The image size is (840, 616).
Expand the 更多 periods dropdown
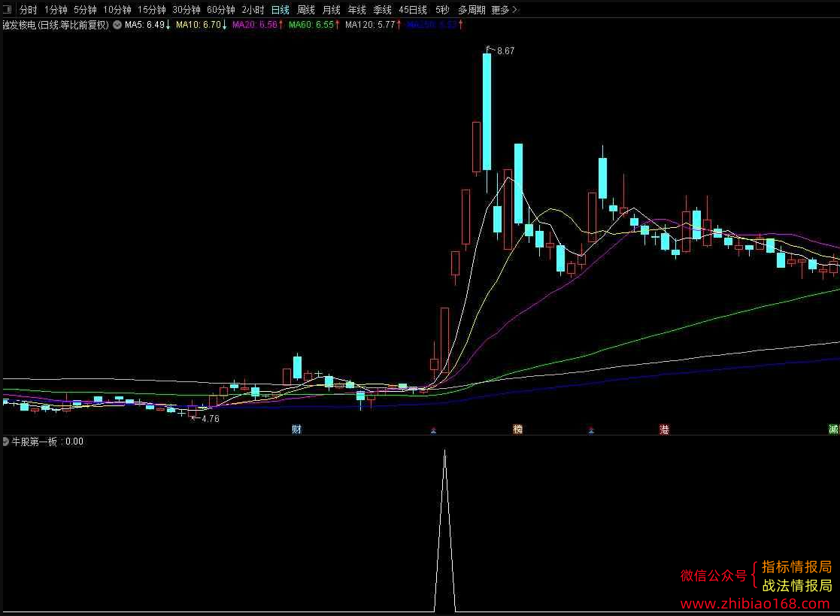504,10
